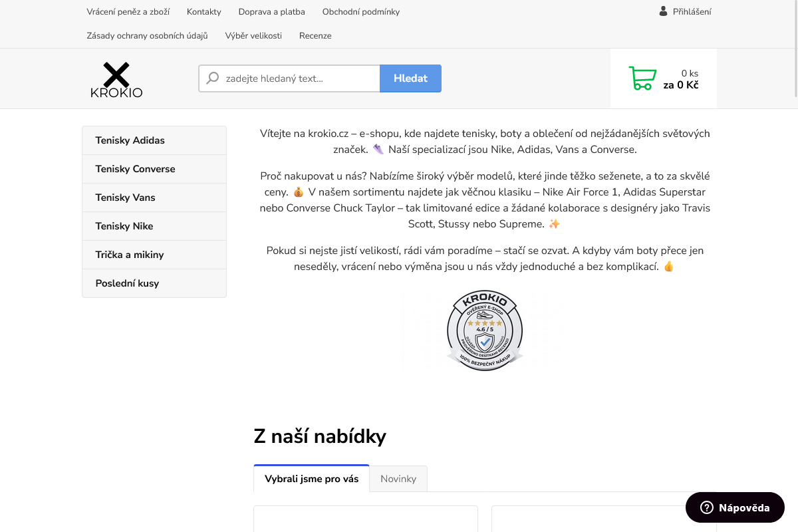Go to Tenisky Nike category
Screen dimensions: 798x532
click(x=124, y=226)
